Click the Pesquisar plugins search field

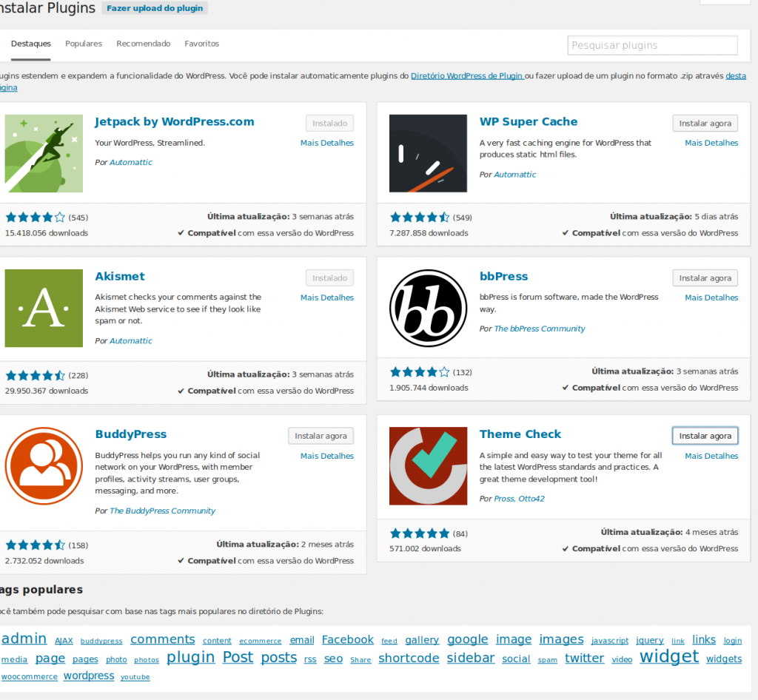(651, 45)
